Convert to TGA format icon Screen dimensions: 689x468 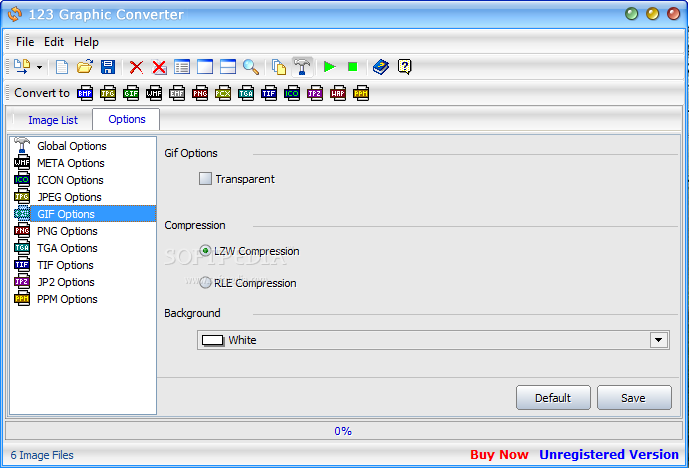pyautogui.click(x=246, y=93)
